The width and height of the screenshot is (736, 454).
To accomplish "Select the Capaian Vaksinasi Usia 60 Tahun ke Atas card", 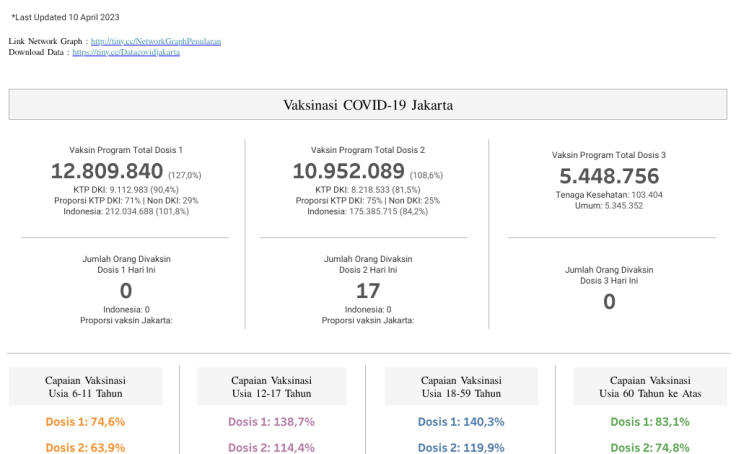I will [x=650, y=387].
